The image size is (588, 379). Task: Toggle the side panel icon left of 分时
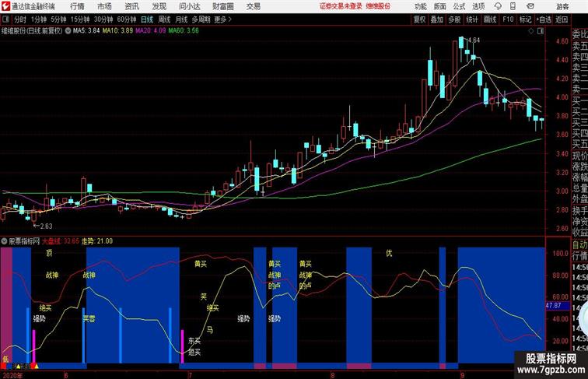click(x=5, y=19)
